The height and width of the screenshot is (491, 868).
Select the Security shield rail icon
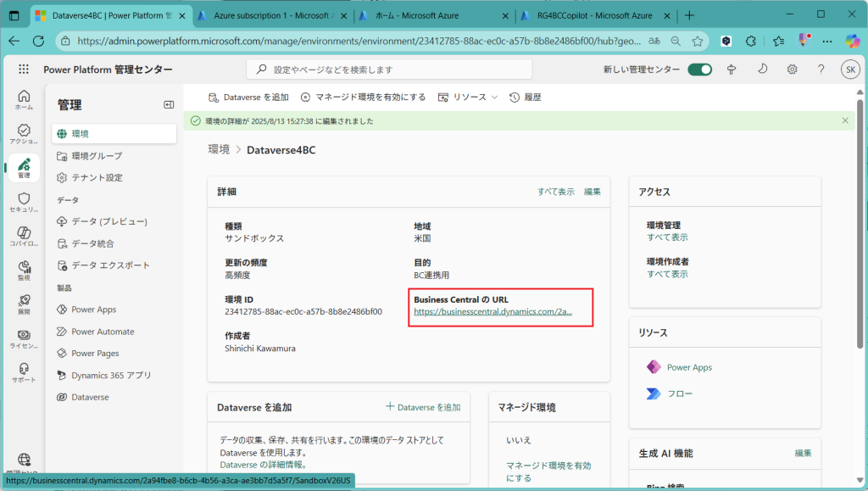24,202
